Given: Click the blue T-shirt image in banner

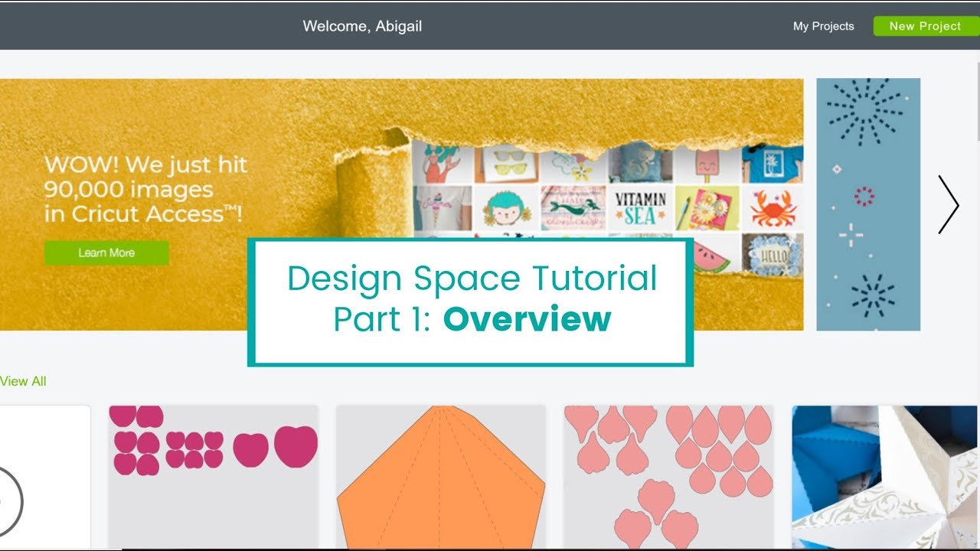Looking at the screenshot, I should [773, 163].
